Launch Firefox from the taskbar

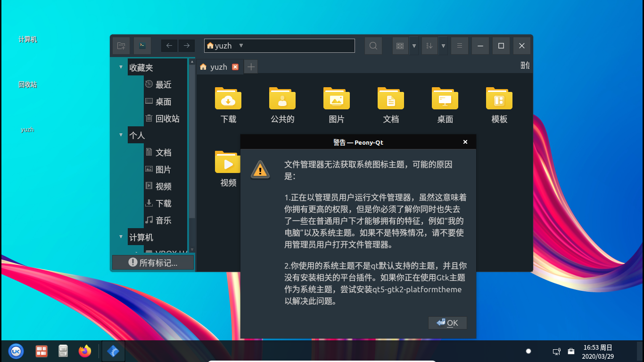tap(85, 351)
